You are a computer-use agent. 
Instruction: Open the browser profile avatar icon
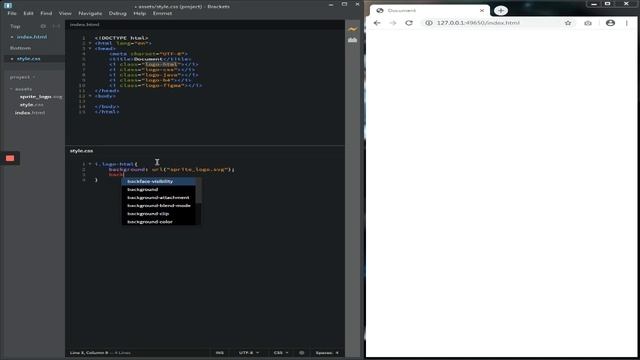point(610,23)
